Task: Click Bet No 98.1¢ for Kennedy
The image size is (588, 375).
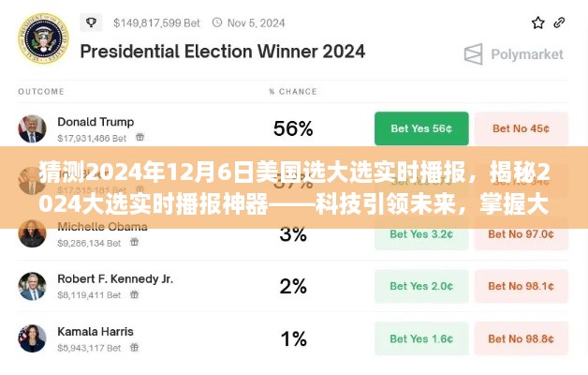Action: (x=522, y=287)
